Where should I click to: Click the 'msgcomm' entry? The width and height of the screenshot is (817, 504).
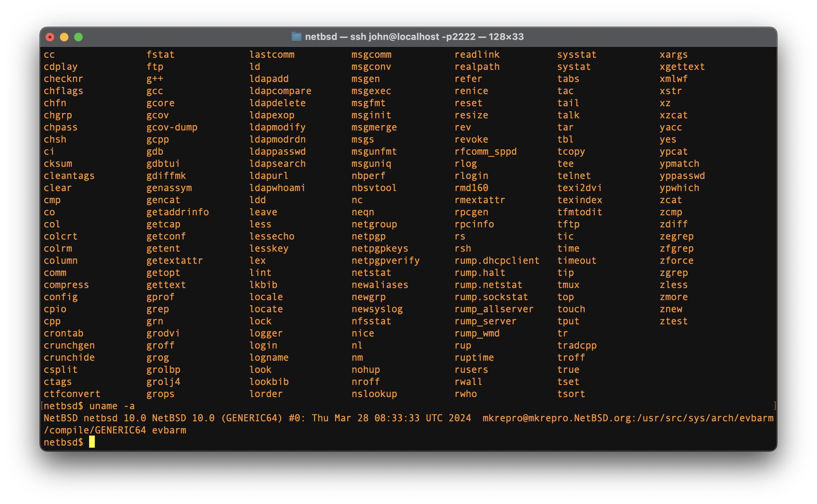click(371, 55)
